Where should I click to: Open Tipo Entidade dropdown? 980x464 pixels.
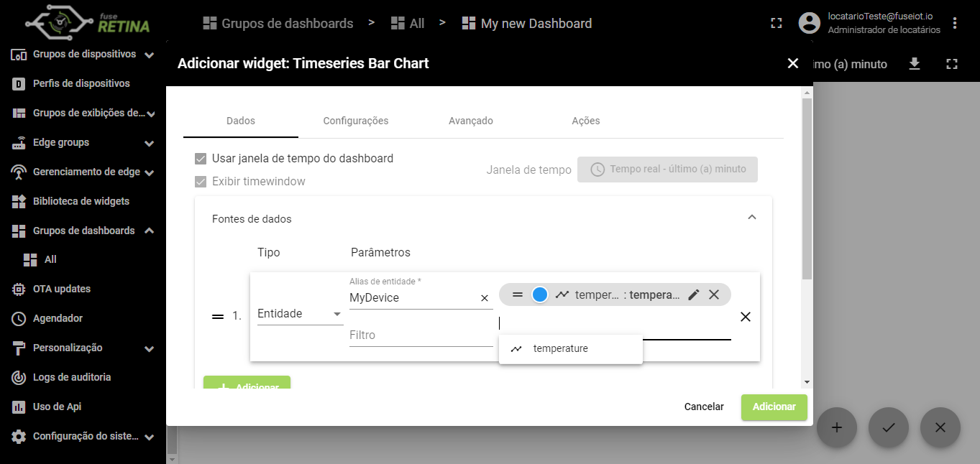pos(300,314)
